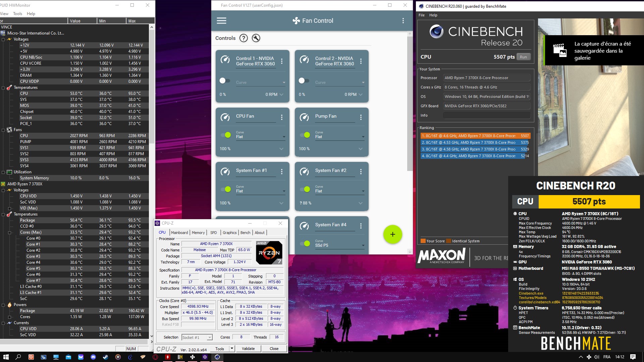644x362 pixels.
Task: Open HWMonitor Tools menu
Action: coord(17,14)
